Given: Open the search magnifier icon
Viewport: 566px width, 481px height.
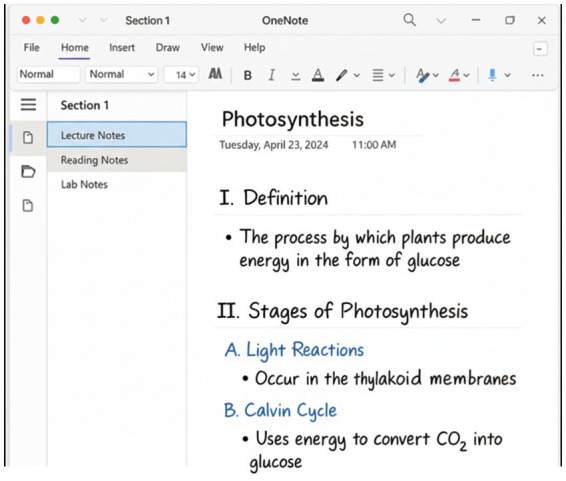Looking at the screenshot, I should coord(409,20).
